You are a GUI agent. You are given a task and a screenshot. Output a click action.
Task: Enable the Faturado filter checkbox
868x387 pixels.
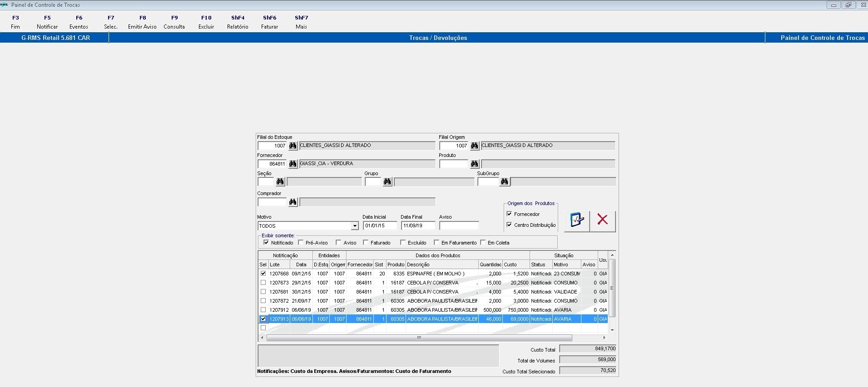pyautogui.click(x=366, y=243)
